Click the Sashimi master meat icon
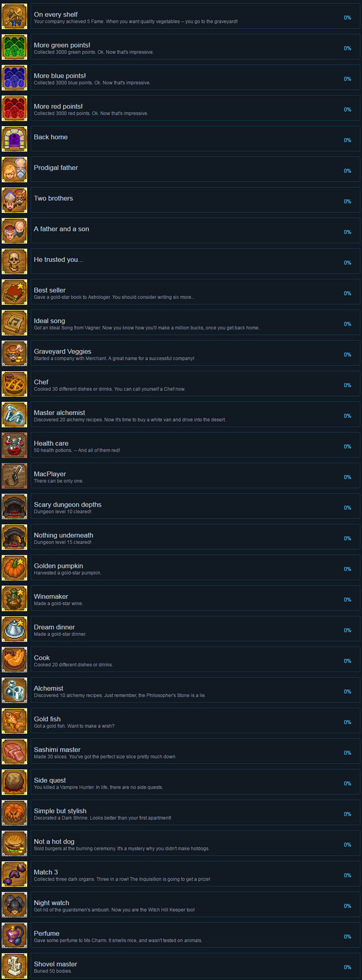362x980 pixels. [14, 752]
